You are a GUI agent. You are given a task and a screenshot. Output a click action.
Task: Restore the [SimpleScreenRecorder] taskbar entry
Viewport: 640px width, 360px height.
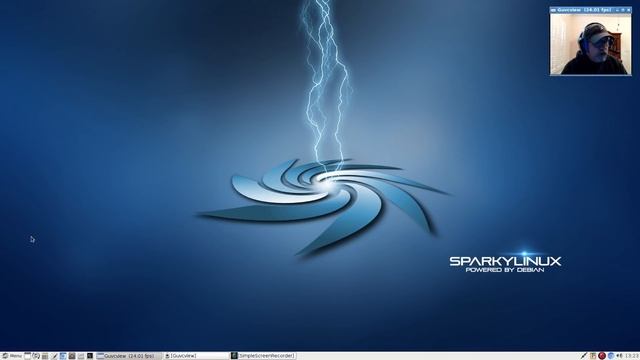coord(263,356)
